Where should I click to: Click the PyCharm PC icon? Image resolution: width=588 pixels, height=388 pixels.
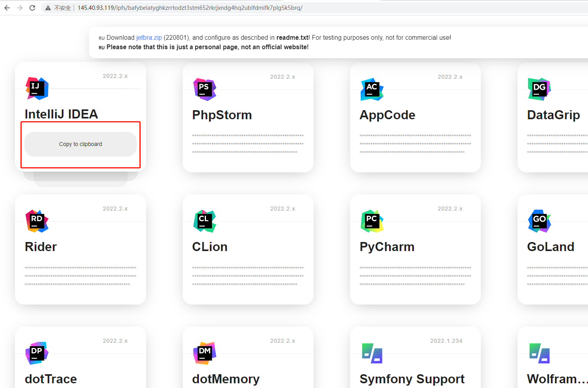pyautogui.click(x=372, y=221)
